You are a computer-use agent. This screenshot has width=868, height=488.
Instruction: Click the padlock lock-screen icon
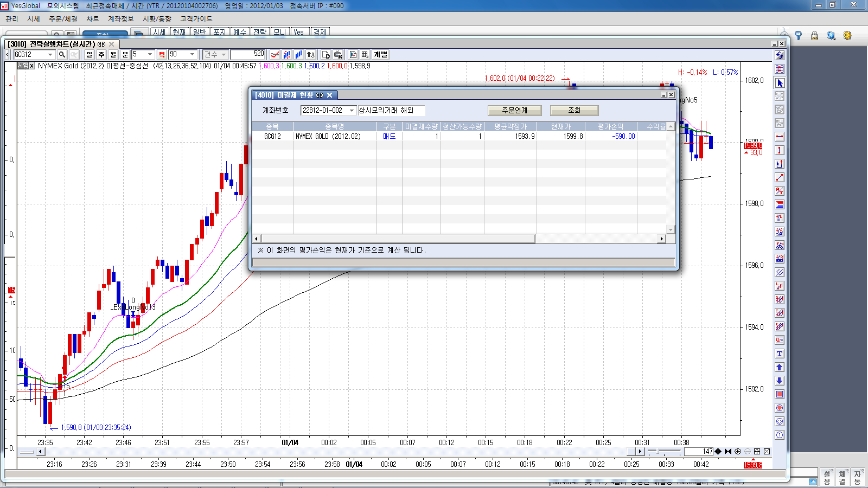[x=814, y=36]
